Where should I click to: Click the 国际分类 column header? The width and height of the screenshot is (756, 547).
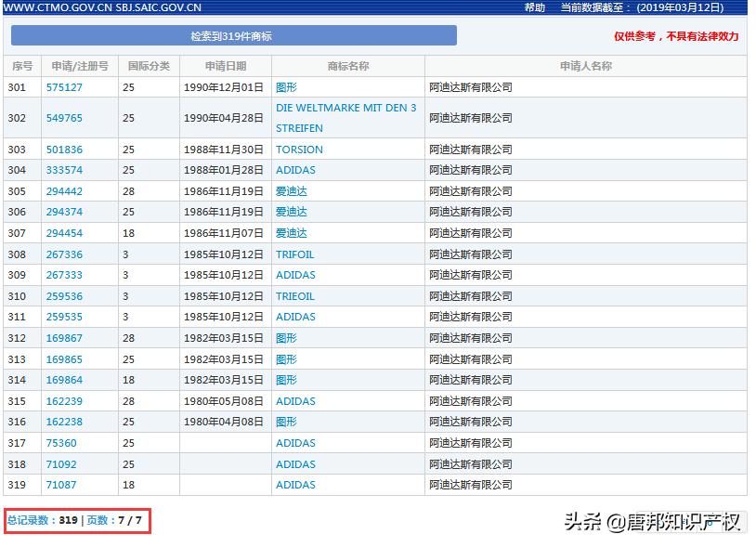click(x=146, y=65)
